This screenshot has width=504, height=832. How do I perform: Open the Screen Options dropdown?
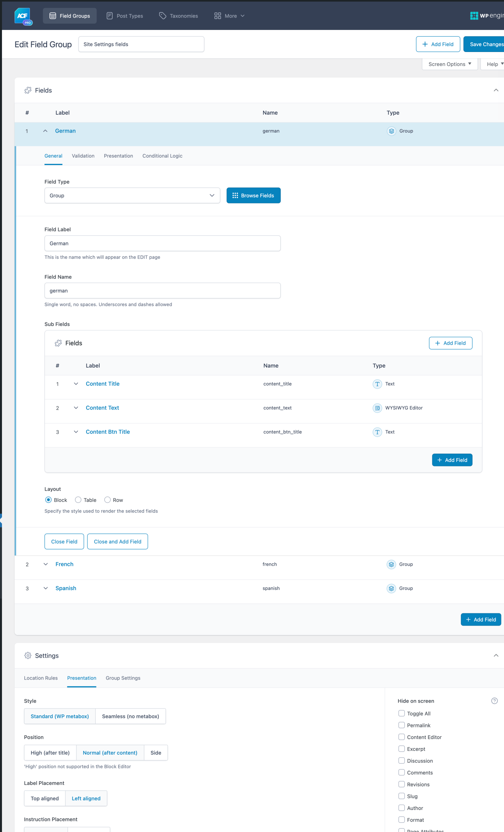pyautogui.click(x=449, y=64)
